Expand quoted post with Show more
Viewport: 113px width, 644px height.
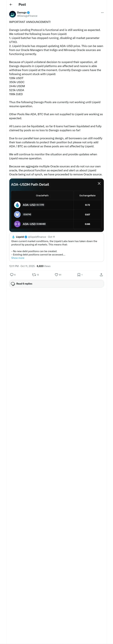(18, 258)
